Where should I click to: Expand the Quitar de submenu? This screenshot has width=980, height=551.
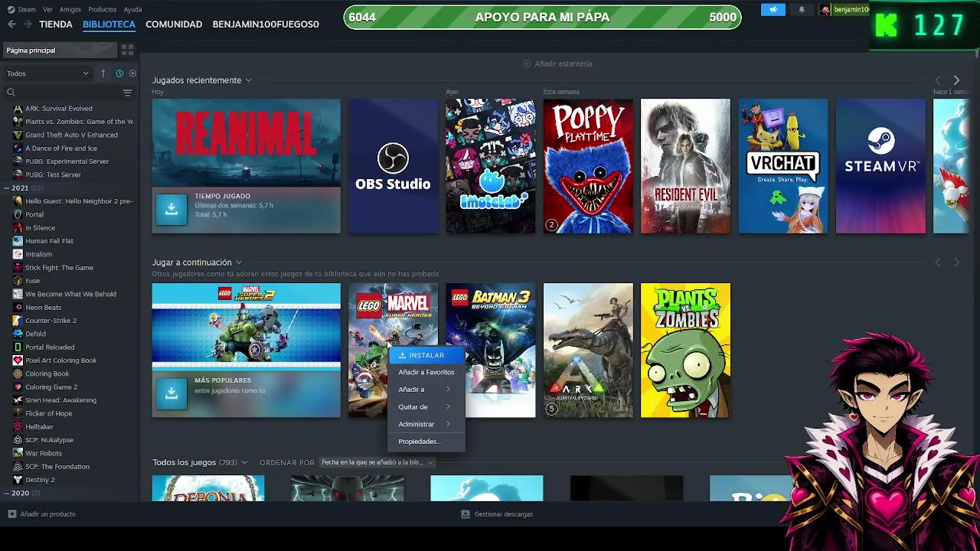(x=426, y=407)
